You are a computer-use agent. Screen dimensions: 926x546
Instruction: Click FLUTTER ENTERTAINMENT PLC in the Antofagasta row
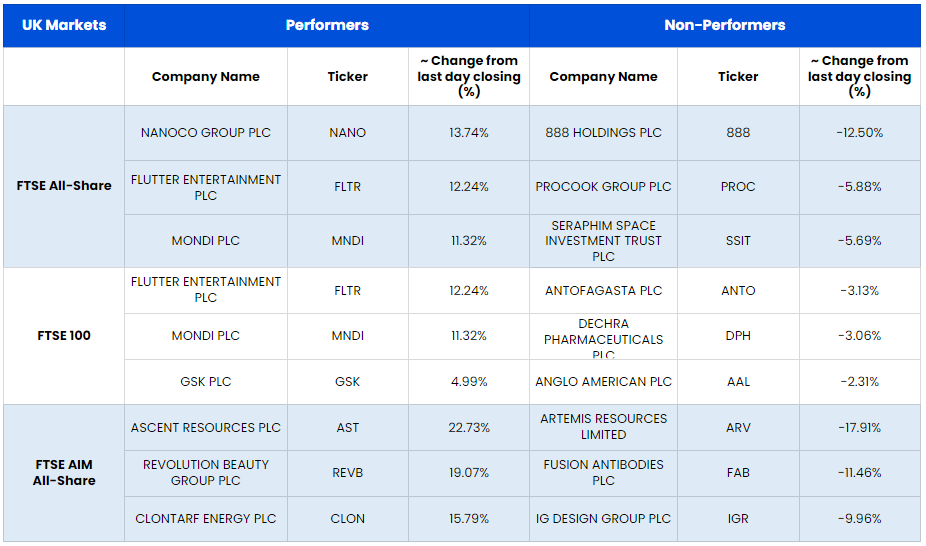[x=206, y=290]
